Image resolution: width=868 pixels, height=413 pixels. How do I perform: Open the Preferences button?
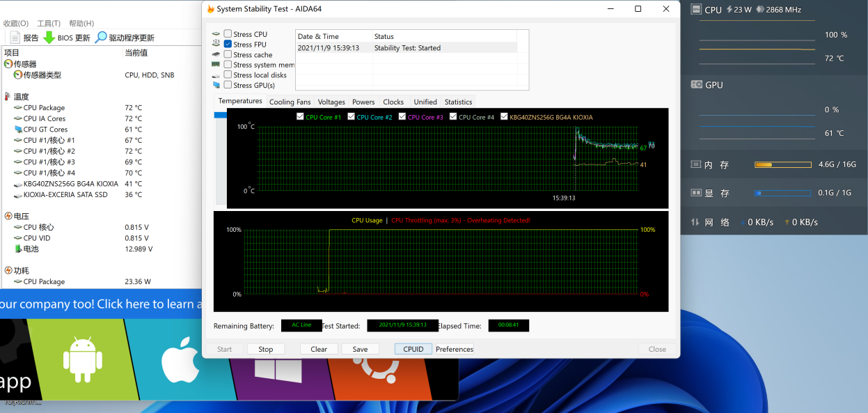point(455,349)
